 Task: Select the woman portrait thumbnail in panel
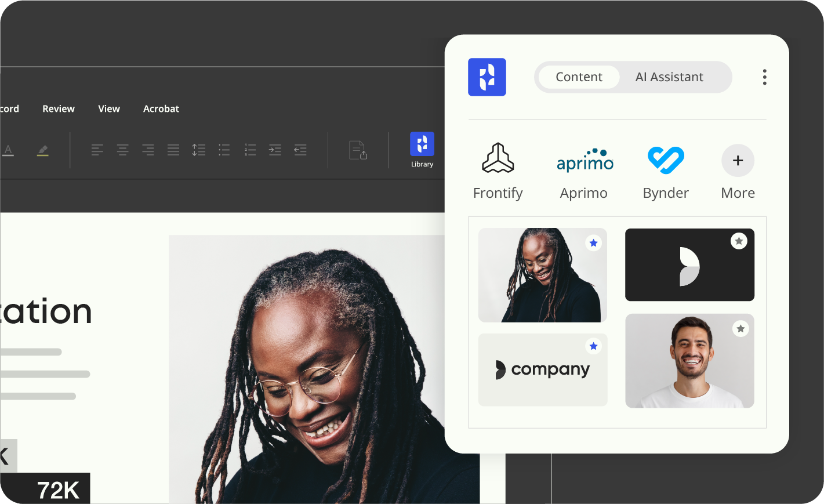[542, 275]
